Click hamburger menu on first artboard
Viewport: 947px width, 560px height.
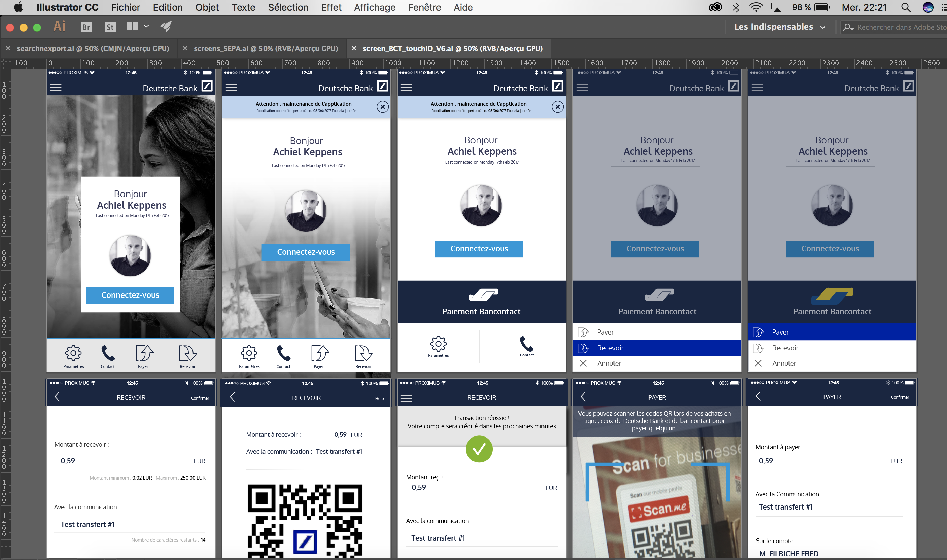coord(56,87)
